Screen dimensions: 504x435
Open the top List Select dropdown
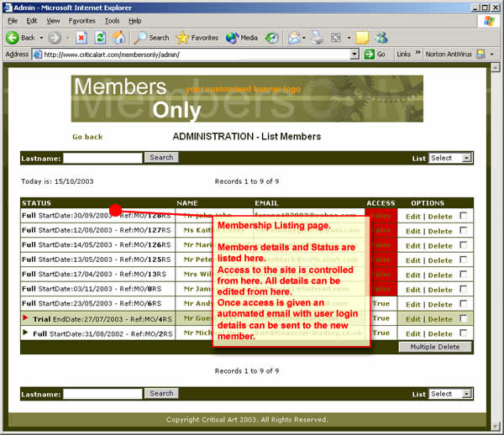tap(449, 158)
